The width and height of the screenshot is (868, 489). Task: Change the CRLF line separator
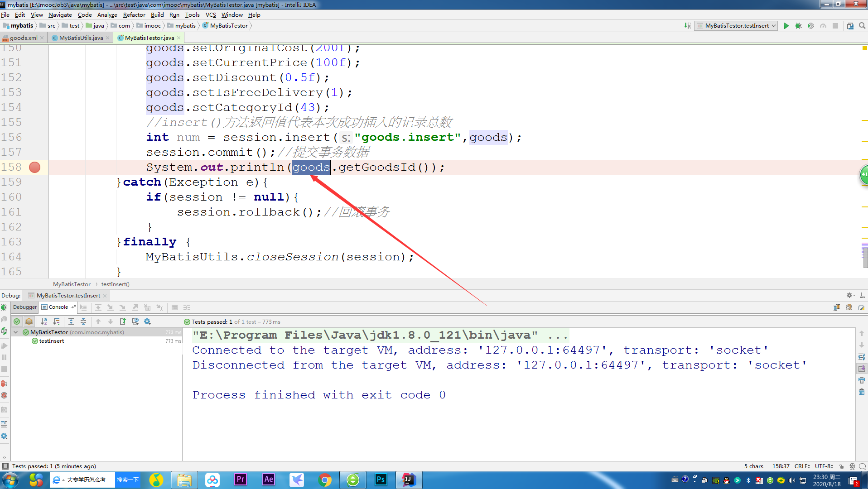click(x=802, y=466)
